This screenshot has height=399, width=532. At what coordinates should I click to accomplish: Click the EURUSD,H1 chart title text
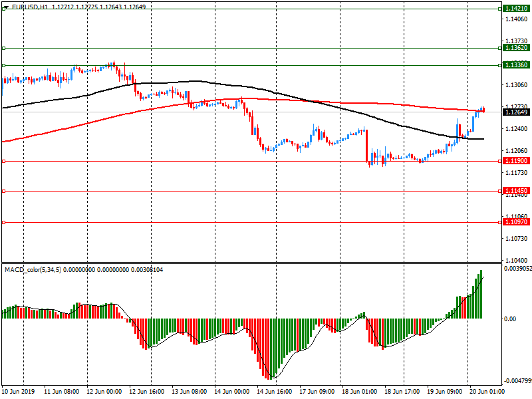tap(30, 7)
